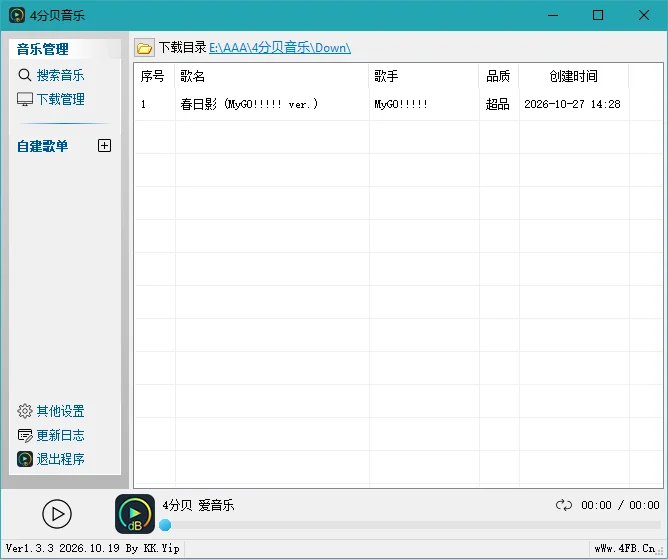
Task: Open the download directory path link
Action: [280, 48]
